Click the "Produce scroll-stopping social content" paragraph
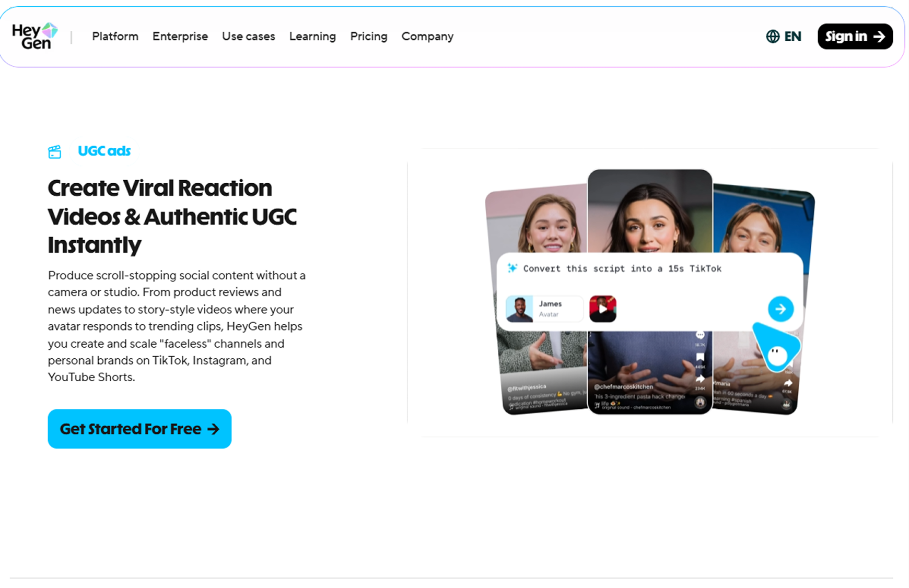 177,326
